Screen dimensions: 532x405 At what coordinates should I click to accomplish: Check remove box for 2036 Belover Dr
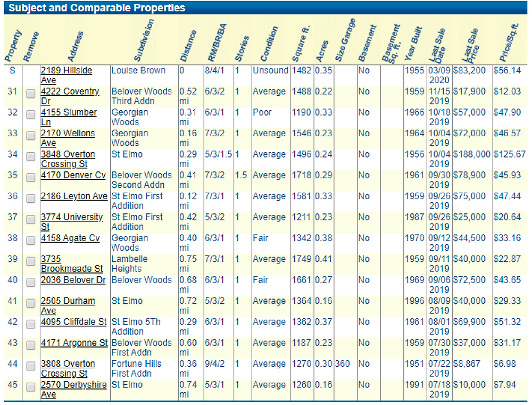[31, 283]
